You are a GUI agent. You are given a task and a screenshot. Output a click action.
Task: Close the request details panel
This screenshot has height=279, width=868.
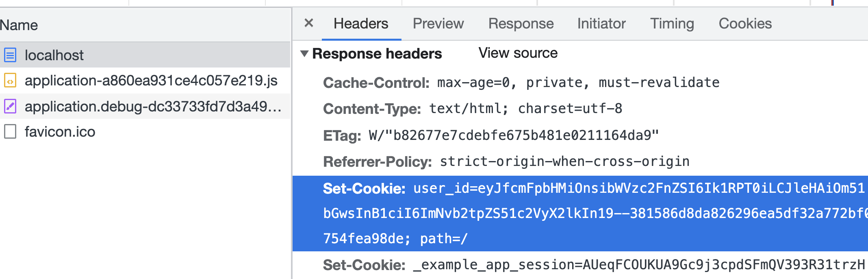309,23
